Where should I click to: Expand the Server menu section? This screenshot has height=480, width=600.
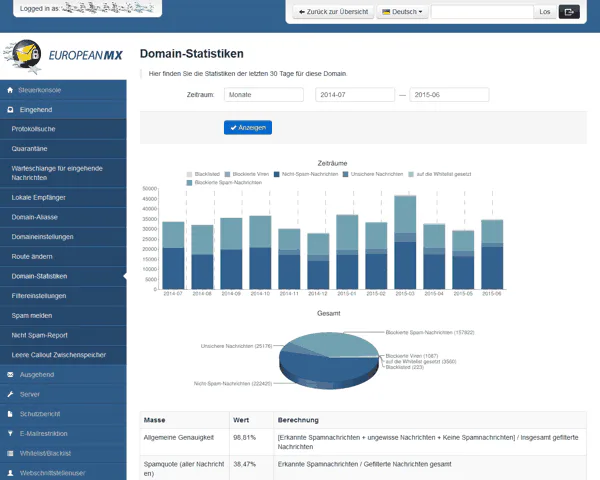point(63,394)
